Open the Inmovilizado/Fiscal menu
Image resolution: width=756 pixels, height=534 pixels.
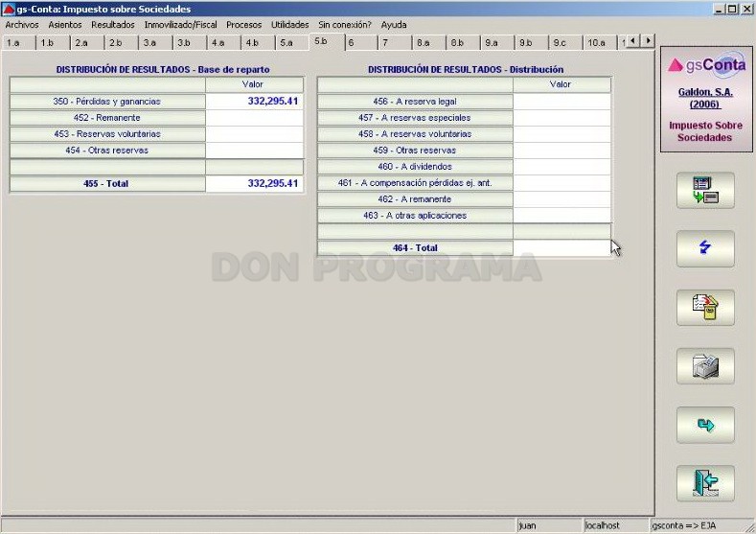[180, 25]
